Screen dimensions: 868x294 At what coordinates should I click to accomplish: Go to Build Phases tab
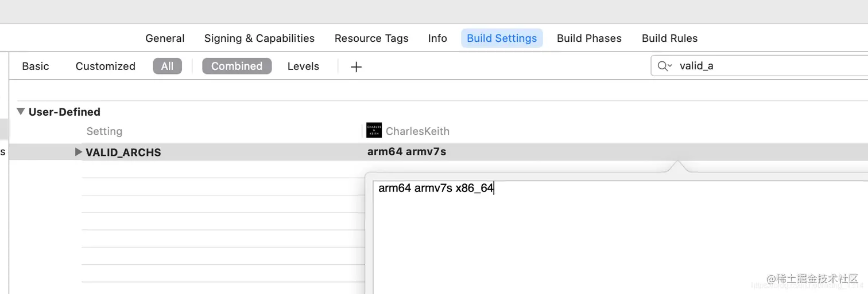pyautogui.click(x=589, y=38)
